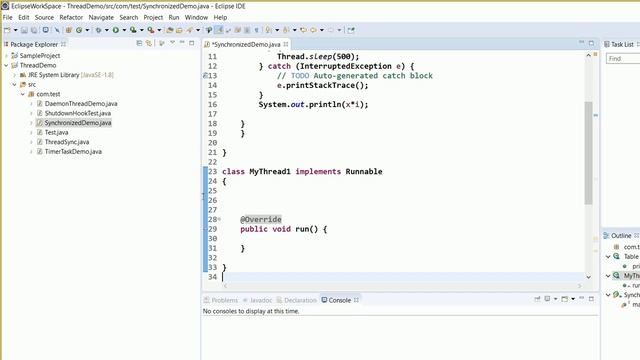The height and width of the screenshot is (360, 640).
Task: Click the Debug bug icon
Action: 98,30
